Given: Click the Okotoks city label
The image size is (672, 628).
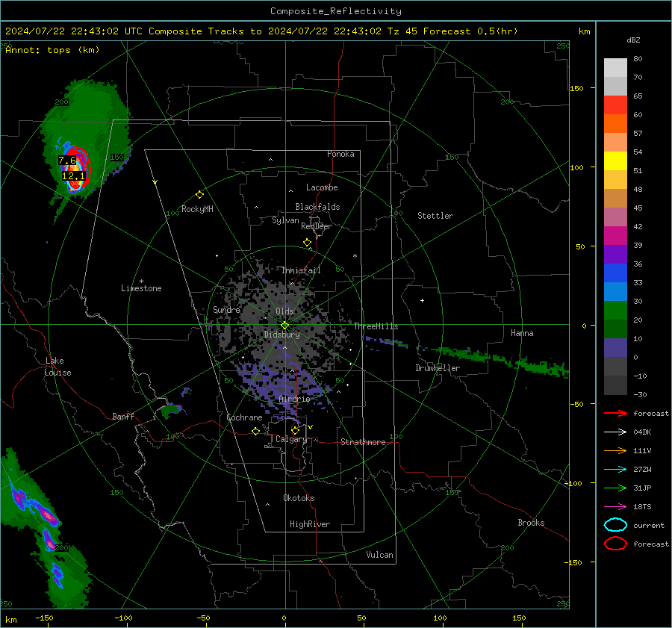Looking at the screenshot, I should 299,498.
